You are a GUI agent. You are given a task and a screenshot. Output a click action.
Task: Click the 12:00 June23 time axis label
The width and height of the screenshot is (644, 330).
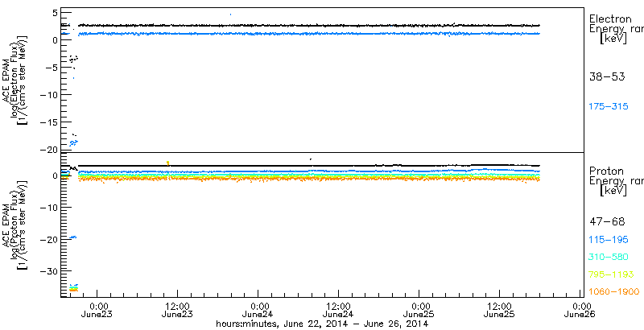click(178, 311)
